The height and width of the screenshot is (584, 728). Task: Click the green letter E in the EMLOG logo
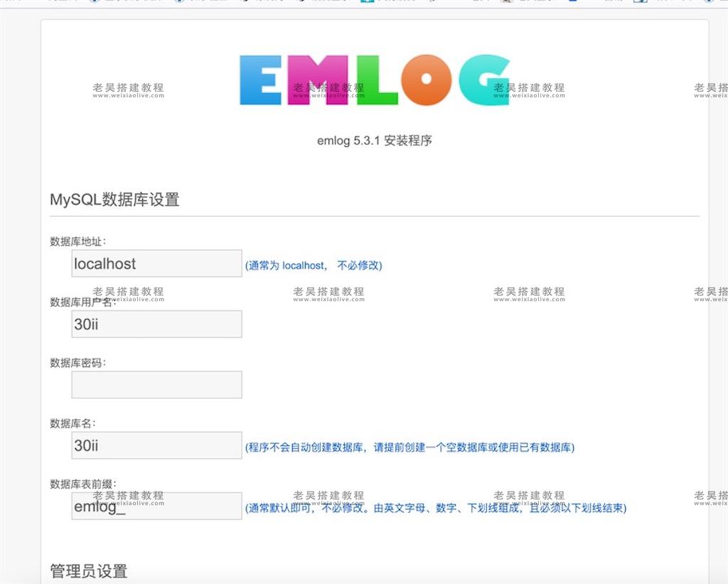point(259,80)
